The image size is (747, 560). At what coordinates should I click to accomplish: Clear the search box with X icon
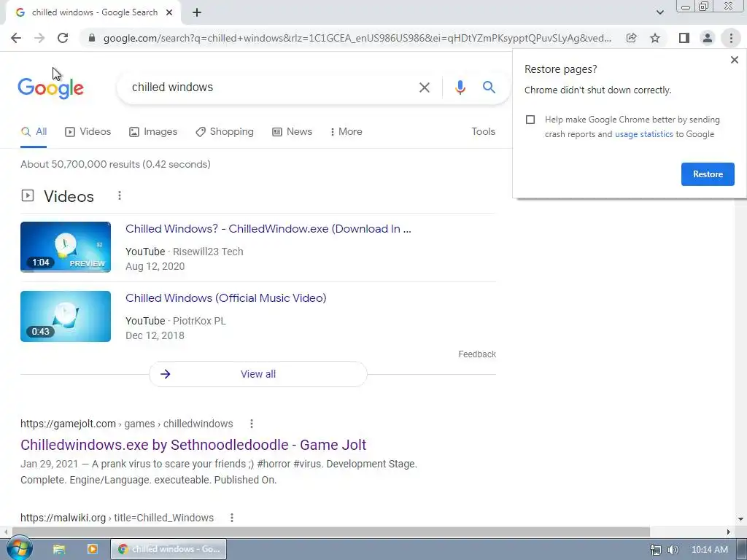(424, 87)
